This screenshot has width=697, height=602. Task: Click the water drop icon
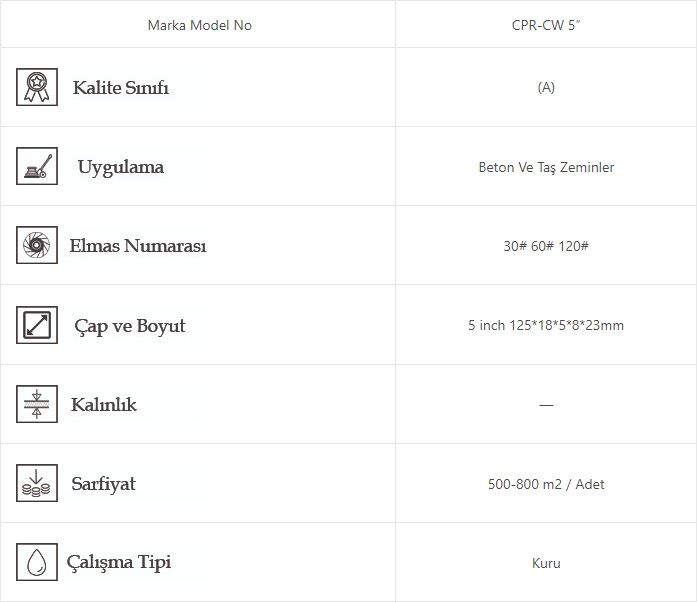[x=37, y=562]
